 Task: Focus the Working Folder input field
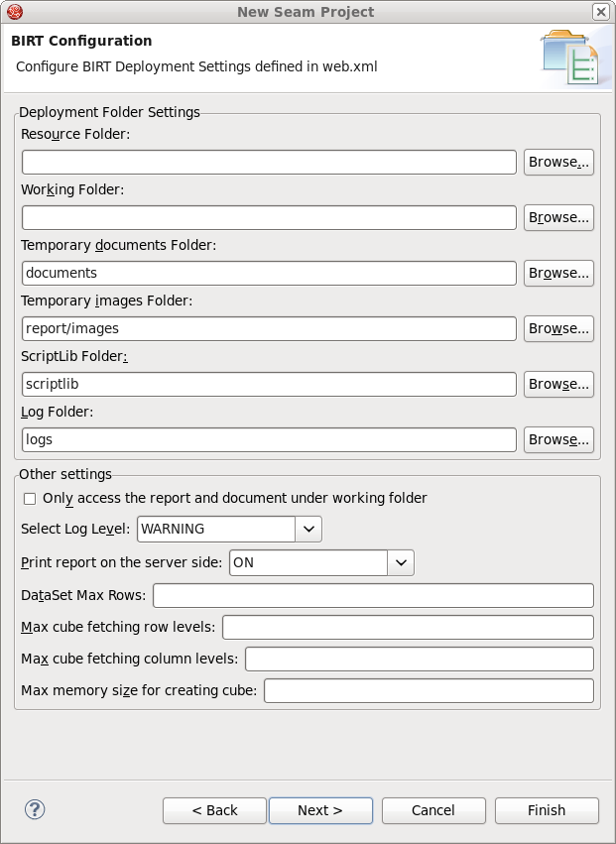point(269,217)
